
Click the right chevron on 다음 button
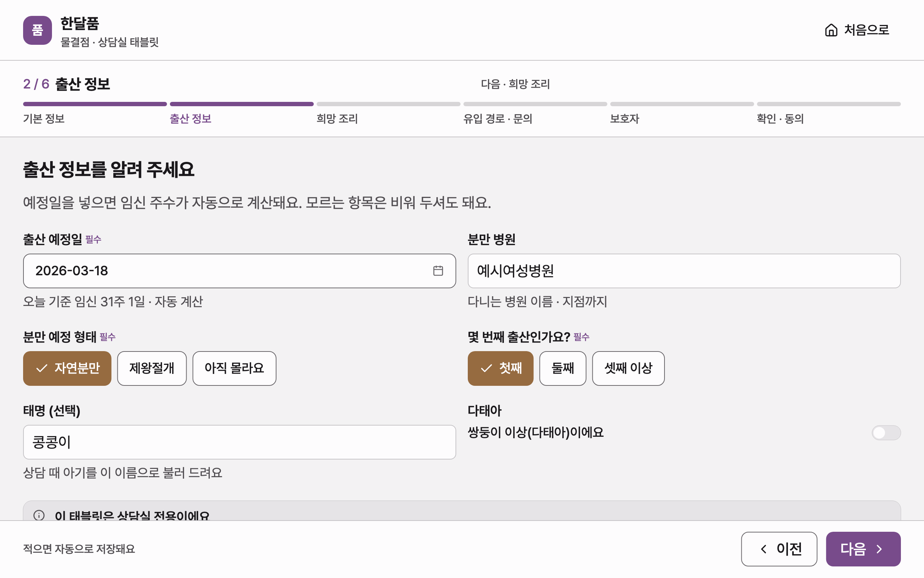click(x=879, y=549)
